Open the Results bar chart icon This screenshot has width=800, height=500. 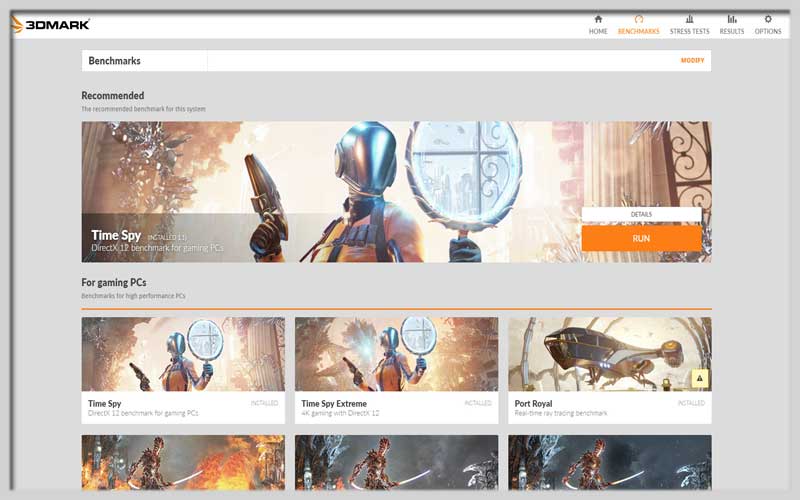pos(732,19)
